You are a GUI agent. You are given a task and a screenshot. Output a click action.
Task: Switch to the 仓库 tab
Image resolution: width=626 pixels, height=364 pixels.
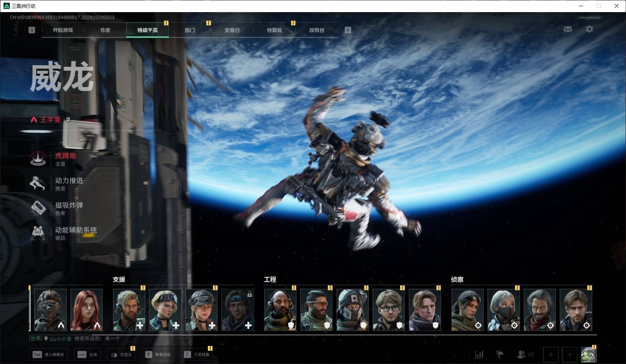(105, 30)
